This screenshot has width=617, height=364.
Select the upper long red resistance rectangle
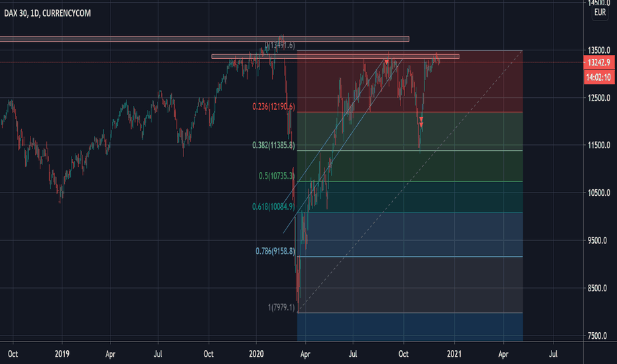click(204, 39)
